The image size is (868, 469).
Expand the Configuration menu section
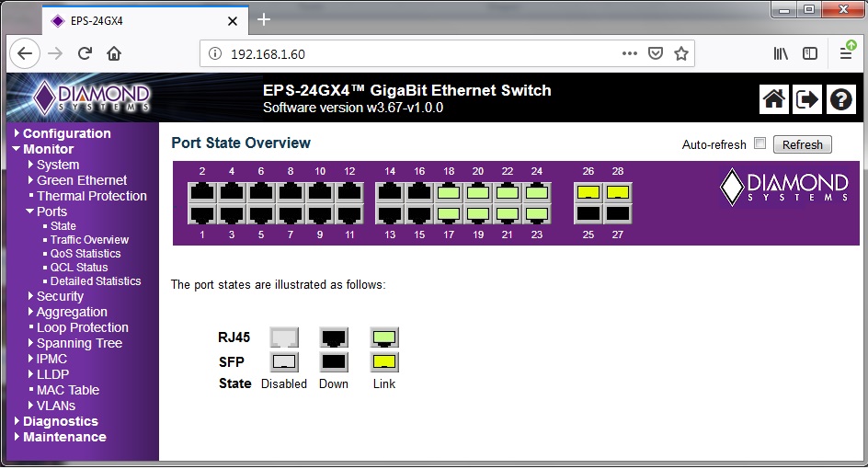tap(66, 133)
